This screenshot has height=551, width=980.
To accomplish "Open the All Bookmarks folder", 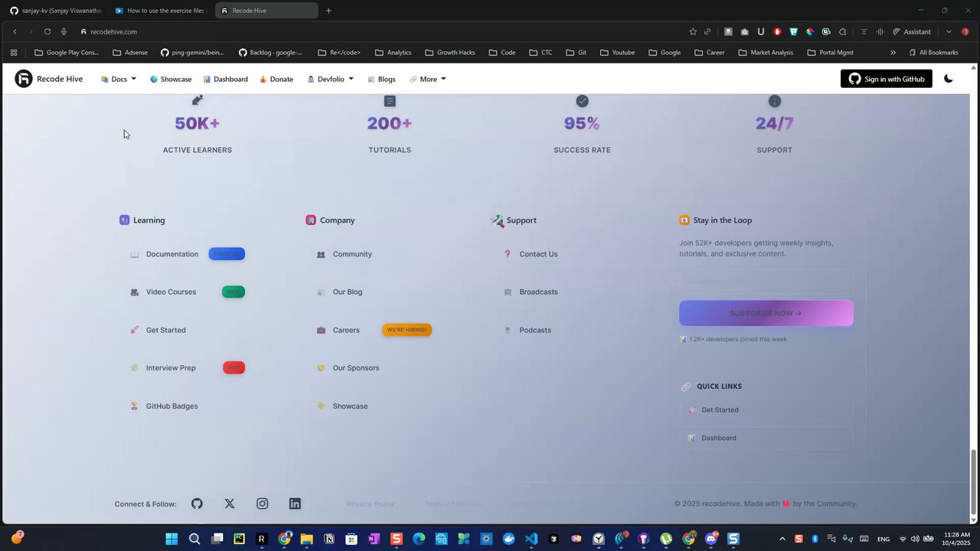I will [x=933, y=53].
